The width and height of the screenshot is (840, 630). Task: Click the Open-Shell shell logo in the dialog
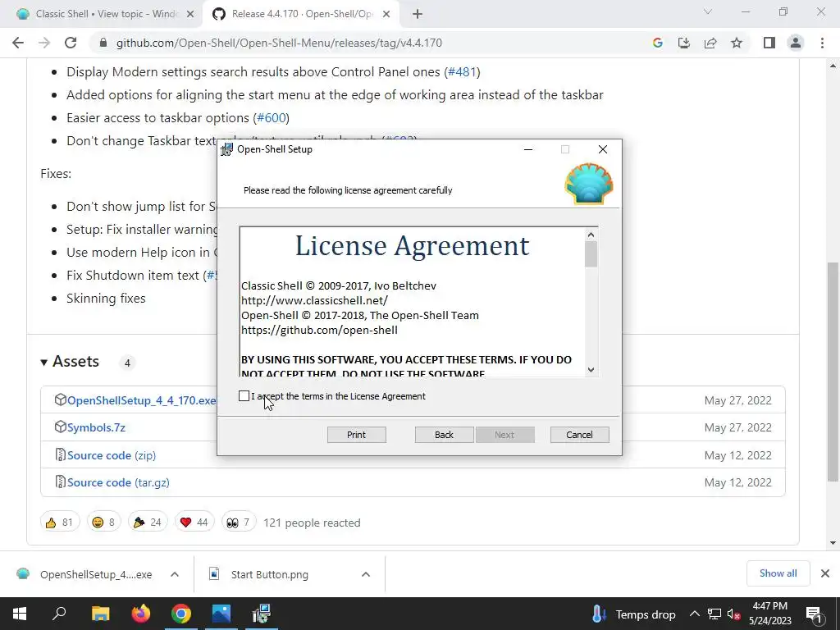589,185
